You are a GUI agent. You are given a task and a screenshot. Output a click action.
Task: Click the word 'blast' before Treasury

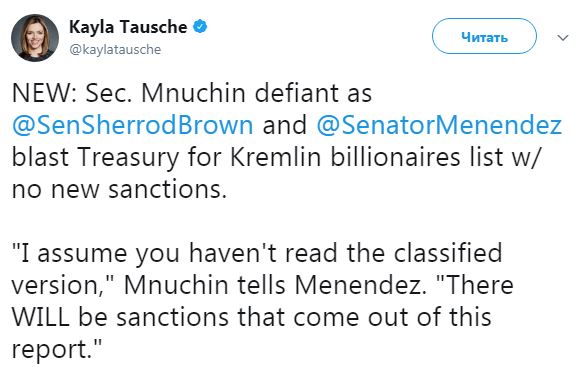(40, 157)
